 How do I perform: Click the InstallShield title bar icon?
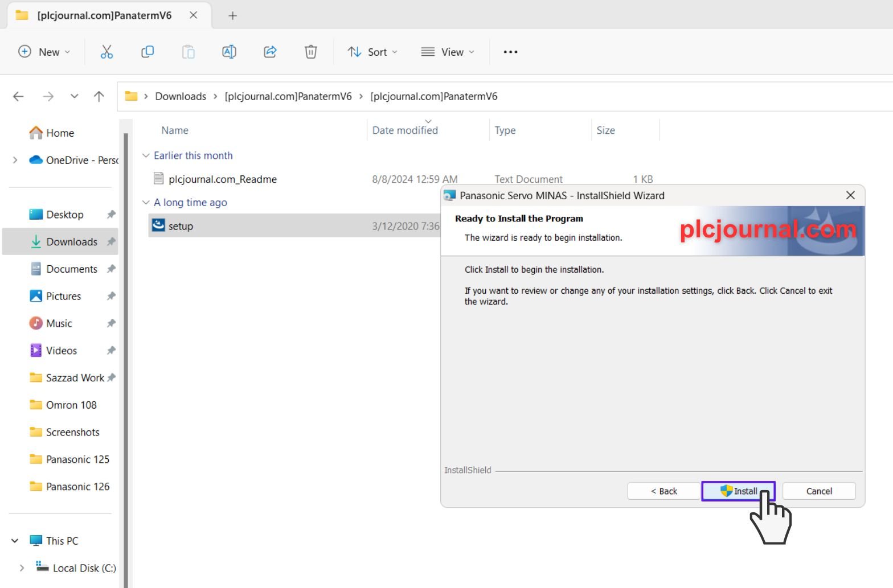(450, 196)
